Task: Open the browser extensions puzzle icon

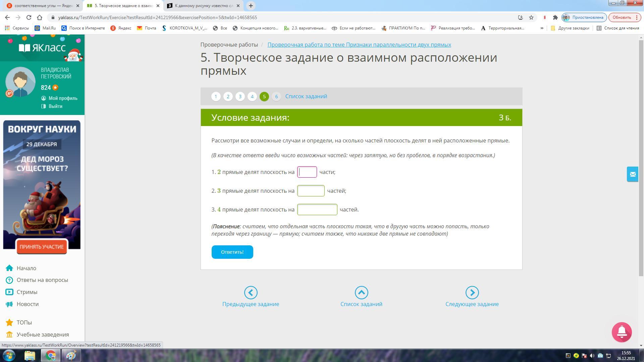Action: tap(555, 17)
